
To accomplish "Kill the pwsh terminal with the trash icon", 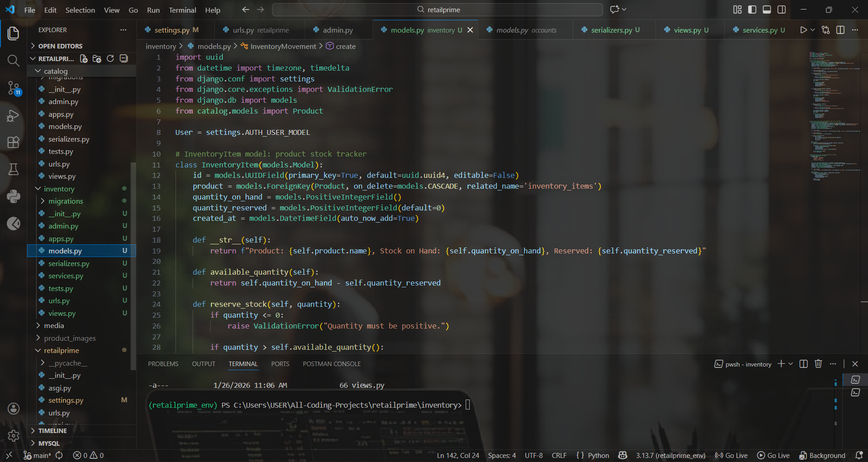I will pyautogui.click(x=818, y=363).
